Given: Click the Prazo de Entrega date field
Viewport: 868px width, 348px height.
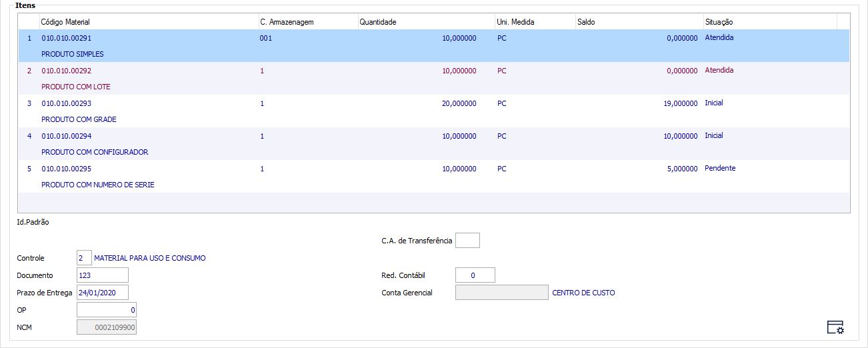Looking at the screenshot, I should (102, 293).
